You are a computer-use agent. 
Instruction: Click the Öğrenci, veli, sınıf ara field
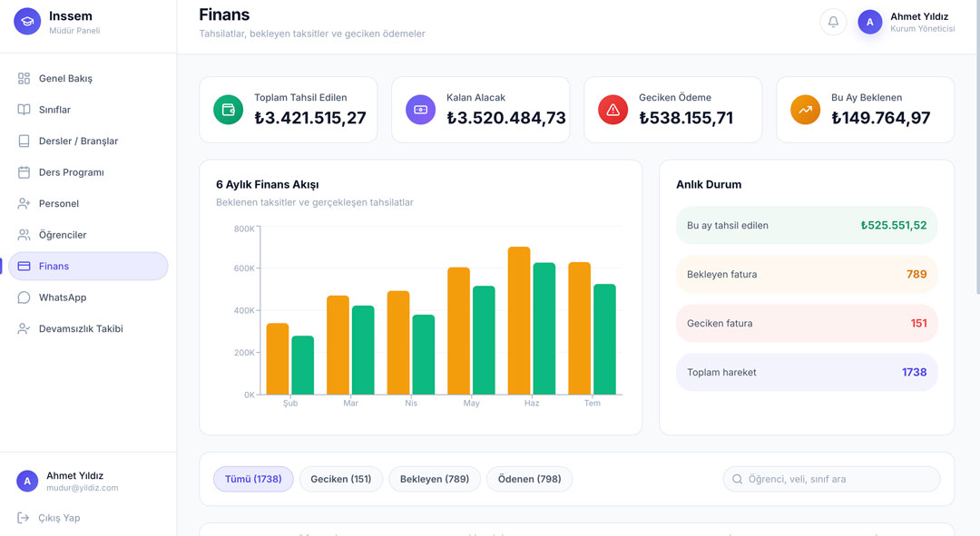click(831, 479)
